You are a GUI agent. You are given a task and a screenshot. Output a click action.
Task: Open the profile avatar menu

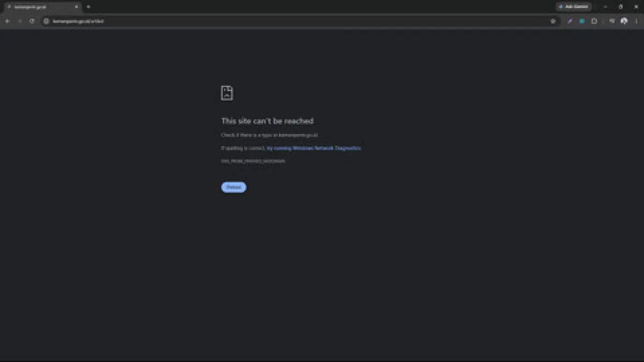(624, 21)
